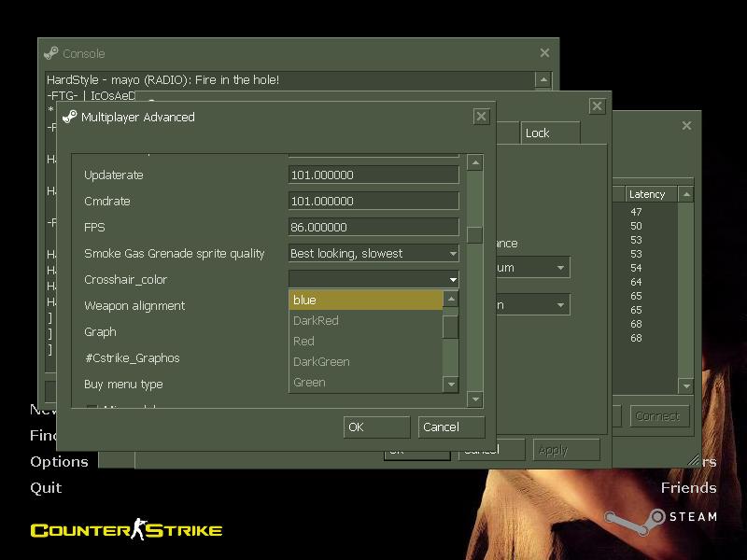Click the Steam icon in Console window title
Image resolution: width=747 pixels, height=560 pixels.
51,53
